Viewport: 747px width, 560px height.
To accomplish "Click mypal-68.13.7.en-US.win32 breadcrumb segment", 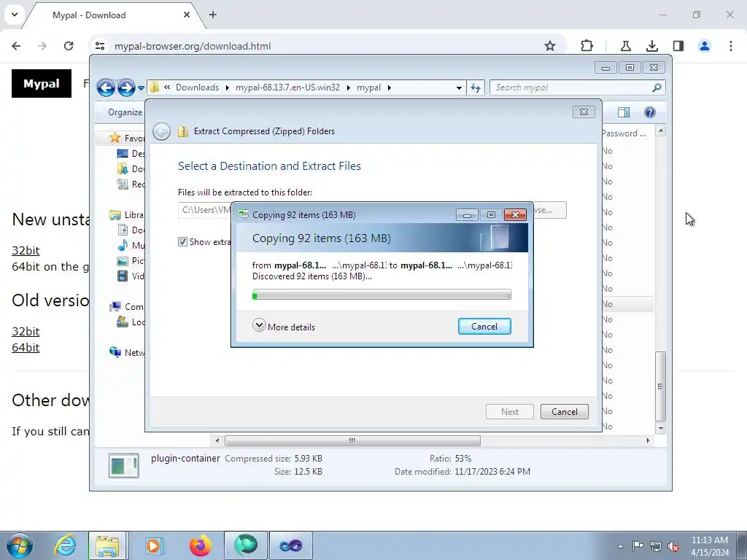I will pos(287,87).
